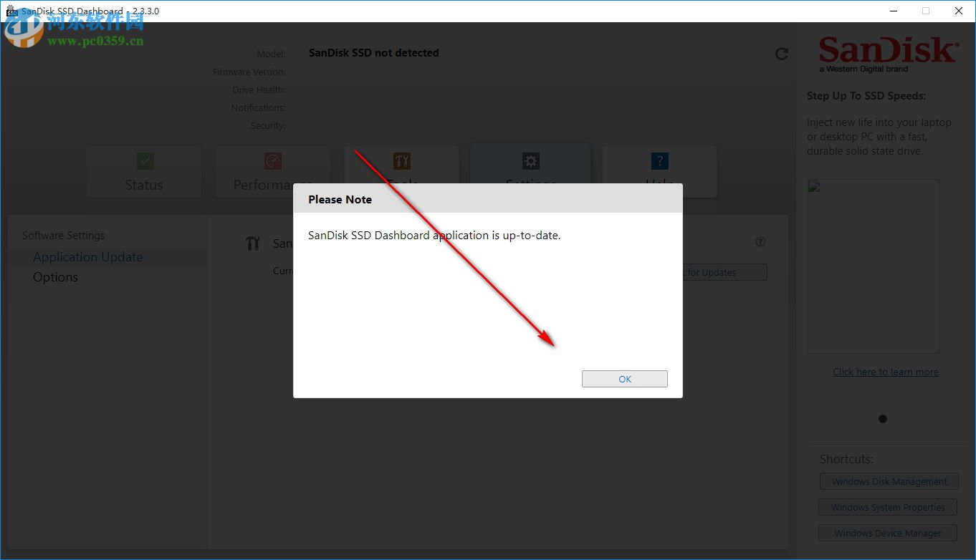This screenshot has height=560, width=976.
Task: Click OK in the Please Note dialog
Action: (x=624, y=379)
